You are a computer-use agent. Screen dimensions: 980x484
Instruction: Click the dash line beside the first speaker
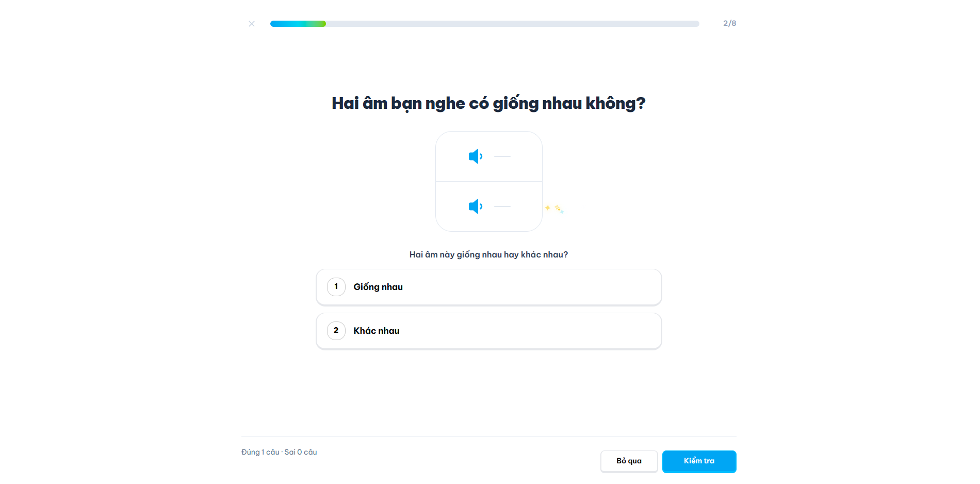point(502,156)
